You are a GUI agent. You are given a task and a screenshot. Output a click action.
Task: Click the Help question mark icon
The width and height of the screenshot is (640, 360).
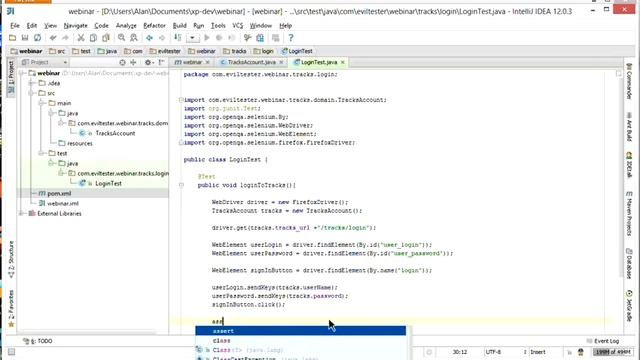click(x=291, y=38)
